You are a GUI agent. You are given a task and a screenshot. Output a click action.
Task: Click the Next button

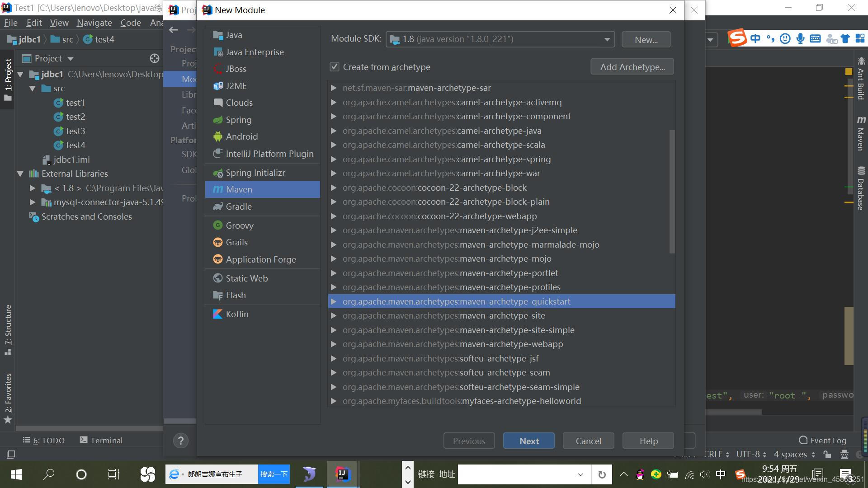(529, 441)
